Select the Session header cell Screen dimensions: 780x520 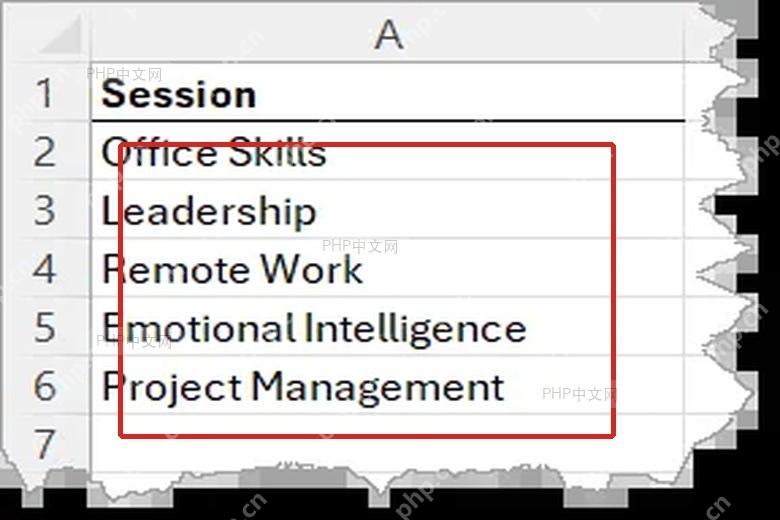(388, 93)
